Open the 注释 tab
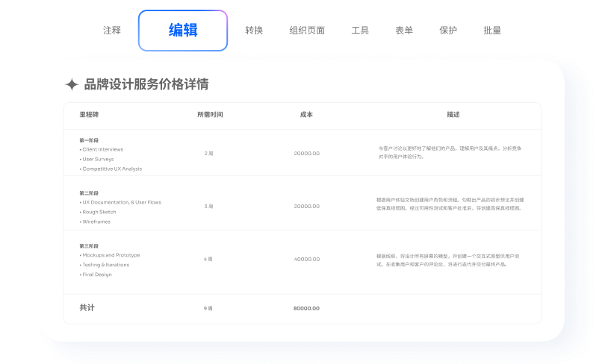The width and height of the screenshot is (605, 364). coord(112,31)
